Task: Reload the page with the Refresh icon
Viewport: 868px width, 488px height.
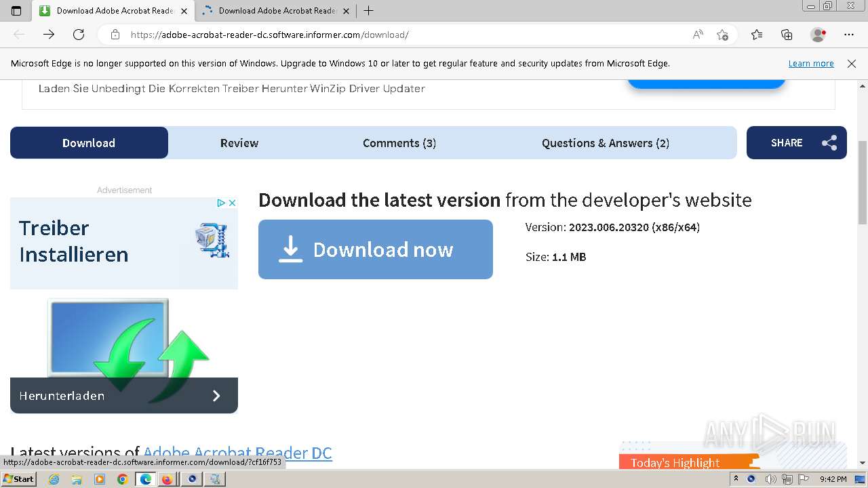Action: 79,35
